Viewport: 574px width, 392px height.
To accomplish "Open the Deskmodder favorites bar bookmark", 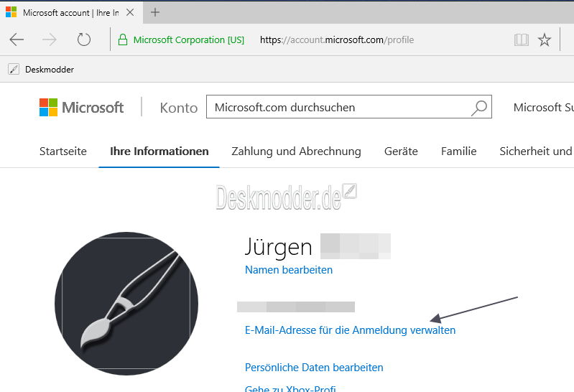I will [x=41, y=69].
